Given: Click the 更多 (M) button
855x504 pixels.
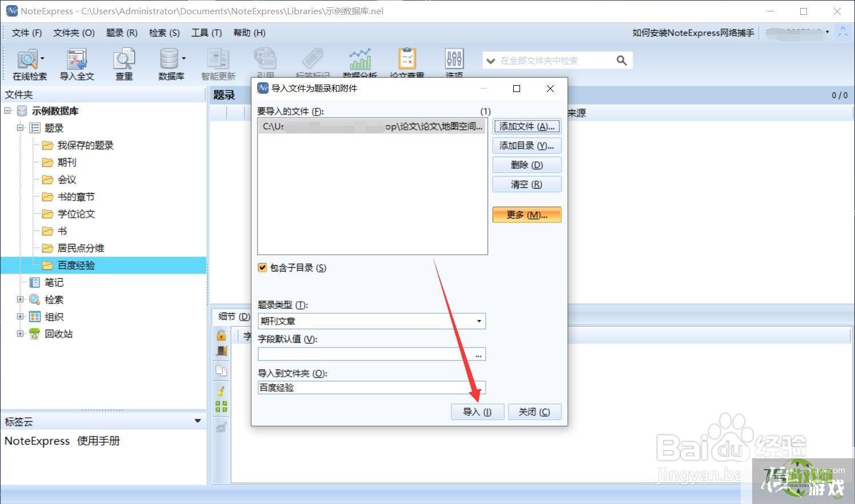Looking at the screenshot, I should click(x=527, y=215).
